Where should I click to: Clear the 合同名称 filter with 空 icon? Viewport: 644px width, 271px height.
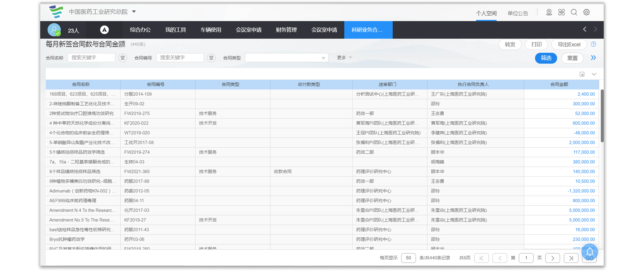[x=123, y=58]
